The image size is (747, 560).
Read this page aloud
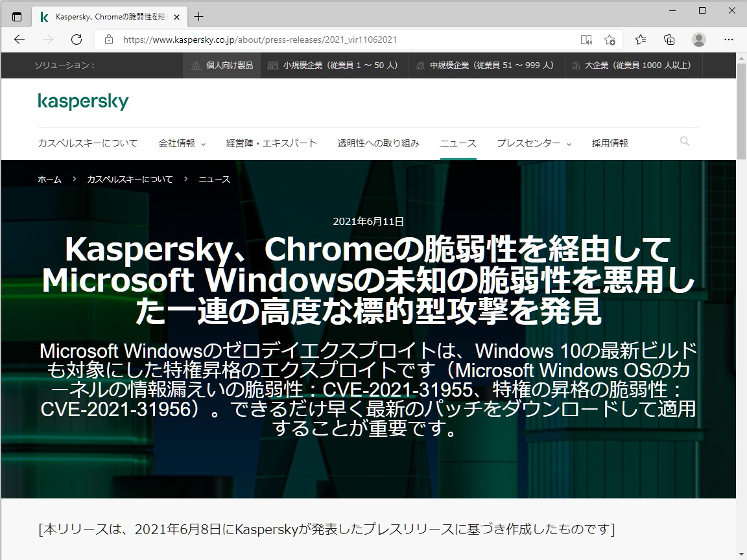click(587, 40)
